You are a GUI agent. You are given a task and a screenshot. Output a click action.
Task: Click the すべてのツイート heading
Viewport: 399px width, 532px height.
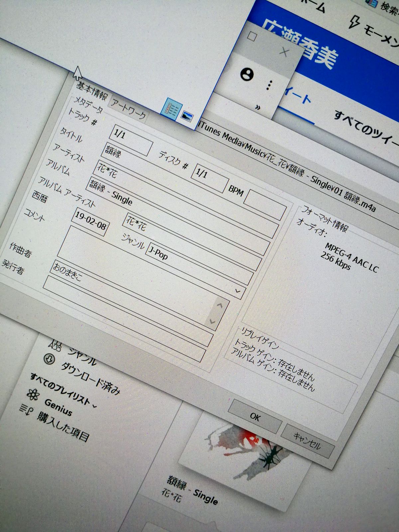[x=367, y=128]
